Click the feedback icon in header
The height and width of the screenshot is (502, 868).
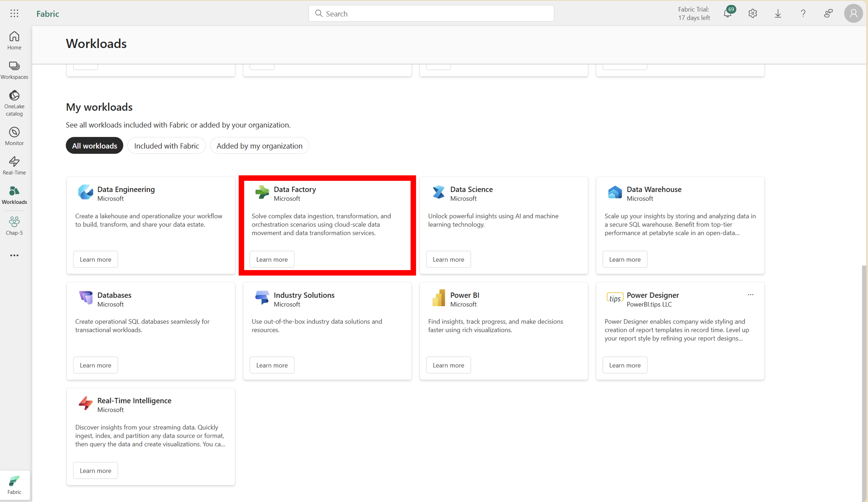coord(828,13)
